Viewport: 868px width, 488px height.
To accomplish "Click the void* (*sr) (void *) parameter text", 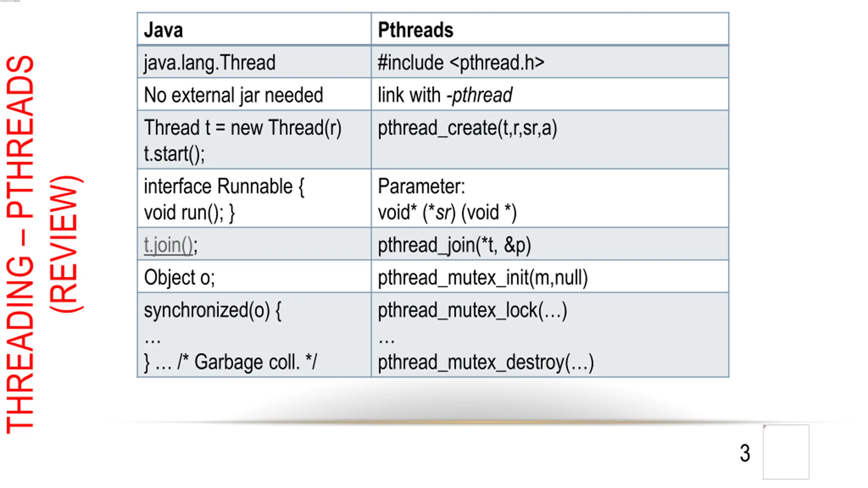I will 448,212.
